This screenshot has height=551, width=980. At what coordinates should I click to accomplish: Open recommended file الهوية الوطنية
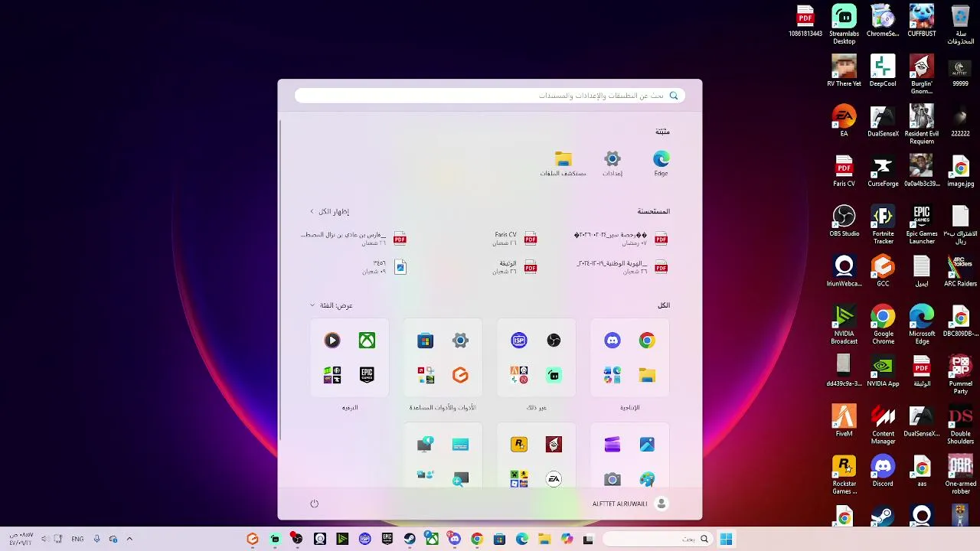click(622, 267)
